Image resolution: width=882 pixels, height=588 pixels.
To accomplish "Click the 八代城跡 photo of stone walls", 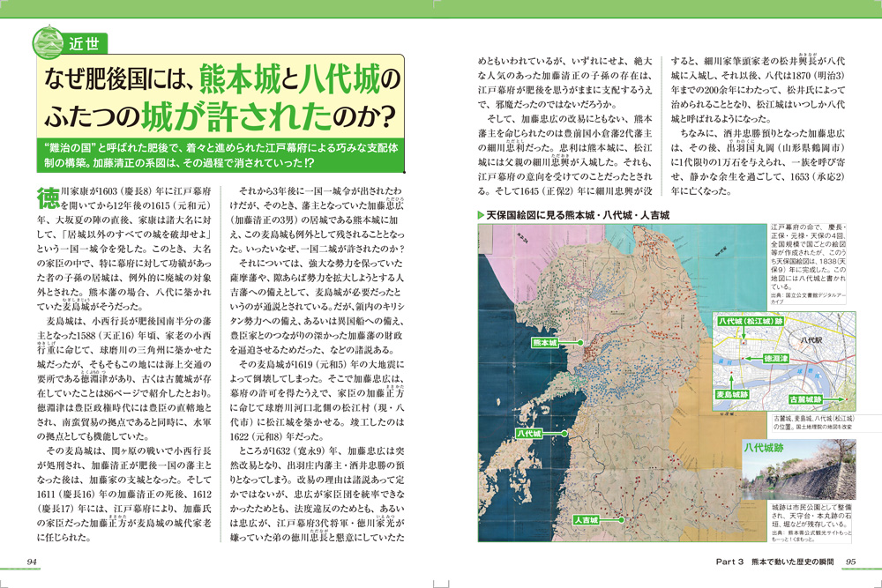I will (799, 470).
